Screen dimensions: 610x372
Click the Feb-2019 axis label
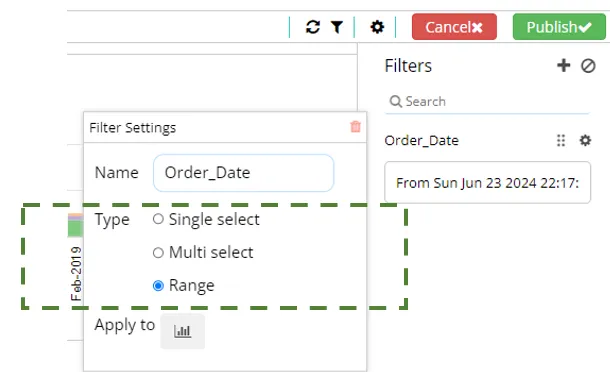tap(76, 274)
